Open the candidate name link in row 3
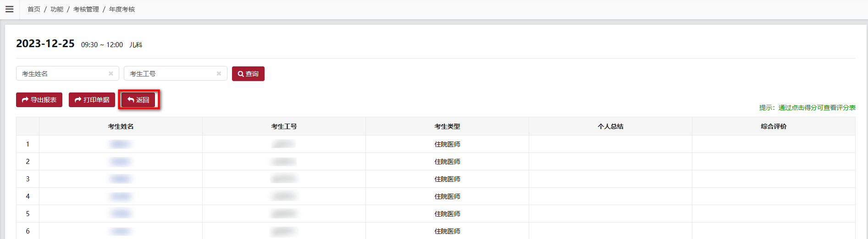The height and width of the screenshot is (239, 868). (x=121, y=179)
